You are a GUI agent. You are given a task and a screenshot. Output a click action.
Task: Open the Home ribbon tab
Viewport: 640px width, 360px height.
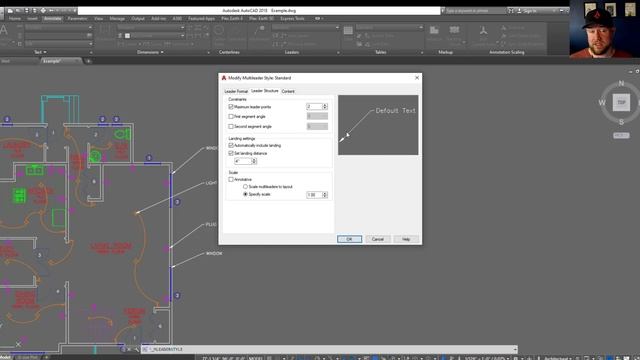15,19
